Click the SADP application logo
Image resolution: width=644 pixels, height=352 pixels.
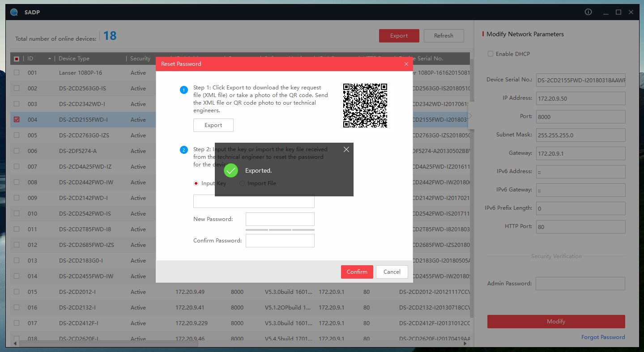tap(14, 12)
